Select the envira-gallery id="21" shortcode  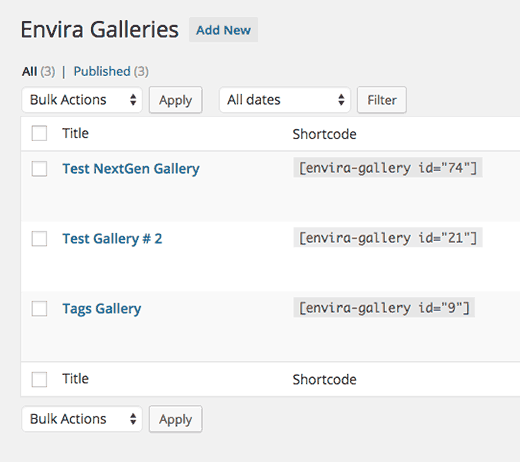pyautogui.click(x=388, y=237)
